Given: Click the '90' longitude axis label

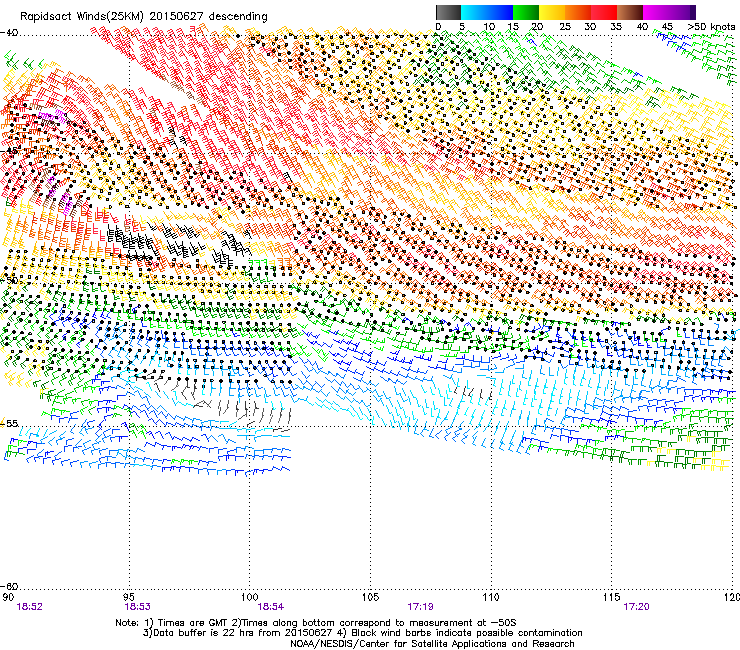Looking at the screenshot, I should [x=8, y=597].
